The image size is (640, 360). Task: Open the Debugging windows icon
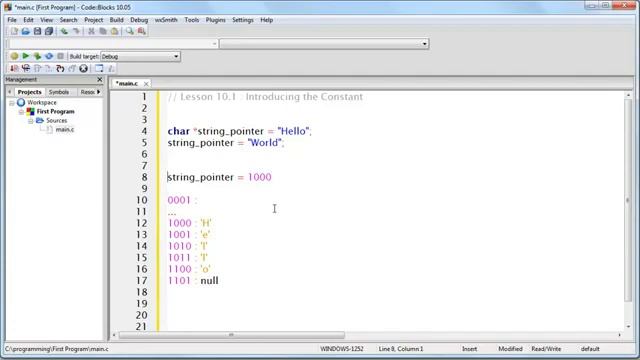[99, 69]
